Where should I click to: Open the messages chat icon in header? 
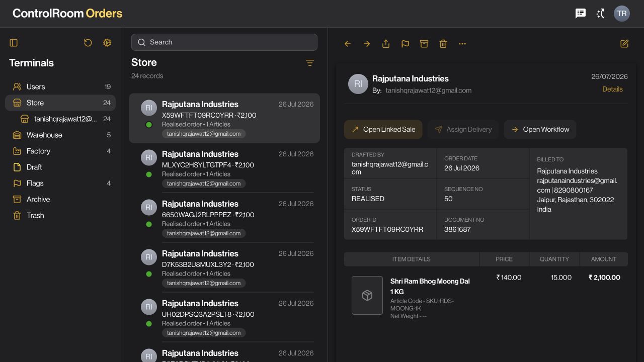(x=581, y=14)
